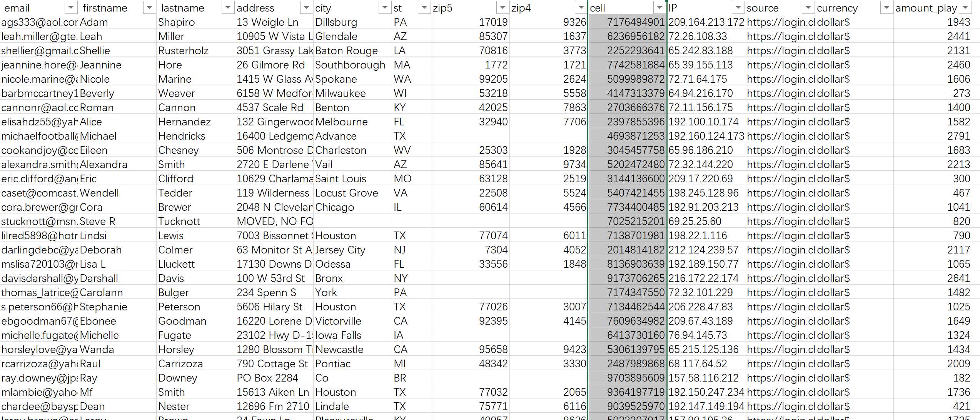Open the zip4 column filter dropdown
This screenshot has height=420, width=980.
tap(581, 8)
